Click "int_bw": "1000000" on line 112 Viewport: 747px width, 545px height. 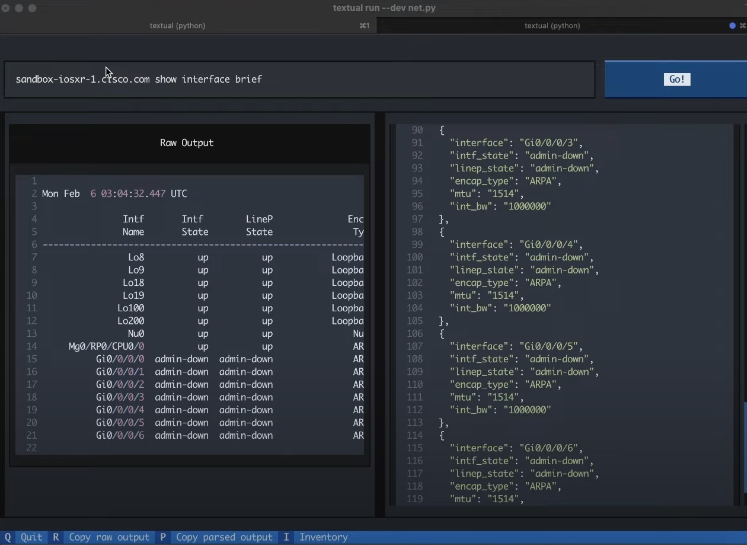point(500,410)
